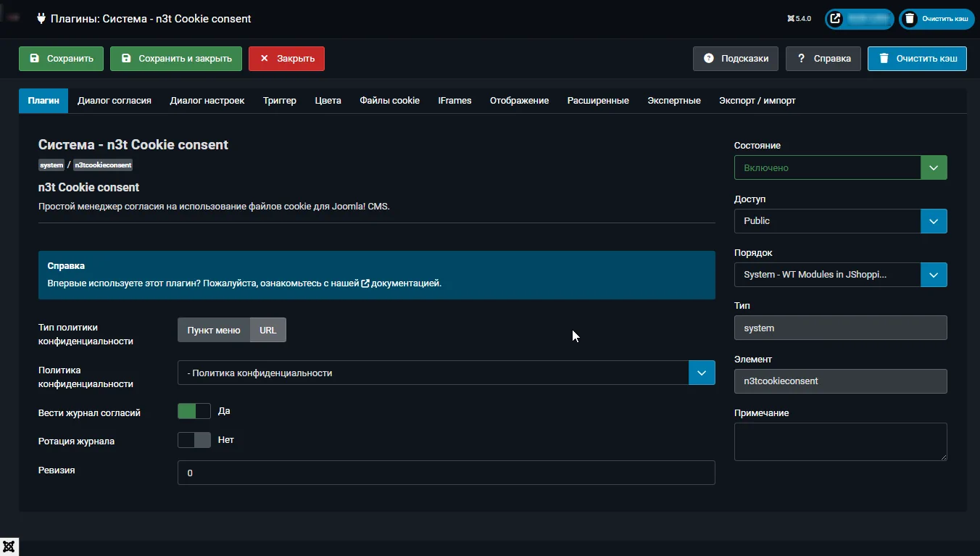
Task: Expand the Политика конфиденциальности dropdown
Action: 446,373
